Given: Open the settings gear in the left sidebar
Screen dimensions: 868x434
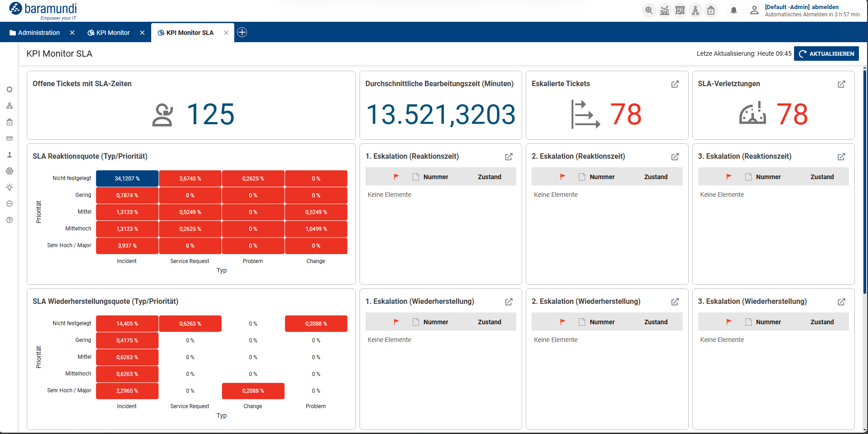Looking at the screenshot, I should (x=9, y=89).
